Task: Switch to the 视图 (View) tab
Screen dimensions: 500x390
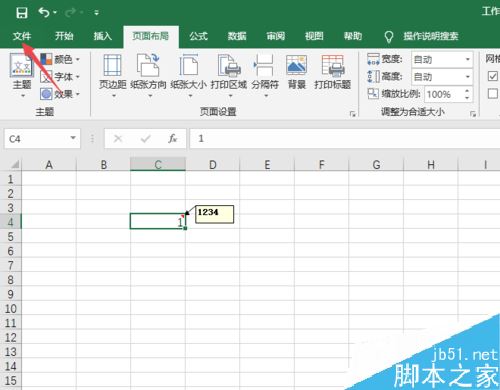Action: (314, 36)
